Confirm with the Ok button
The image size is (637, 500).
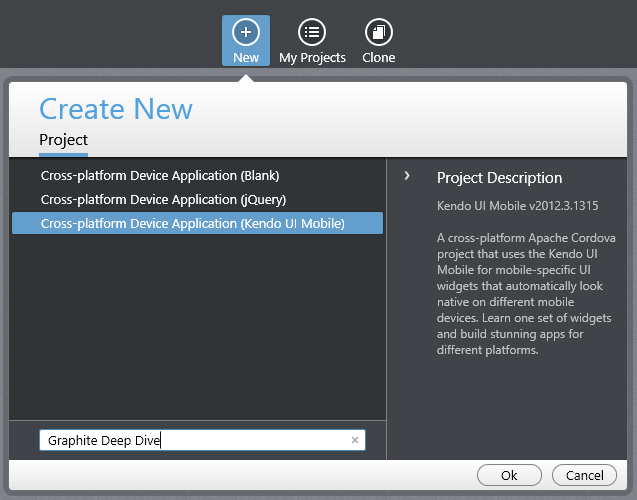point(509,475)
